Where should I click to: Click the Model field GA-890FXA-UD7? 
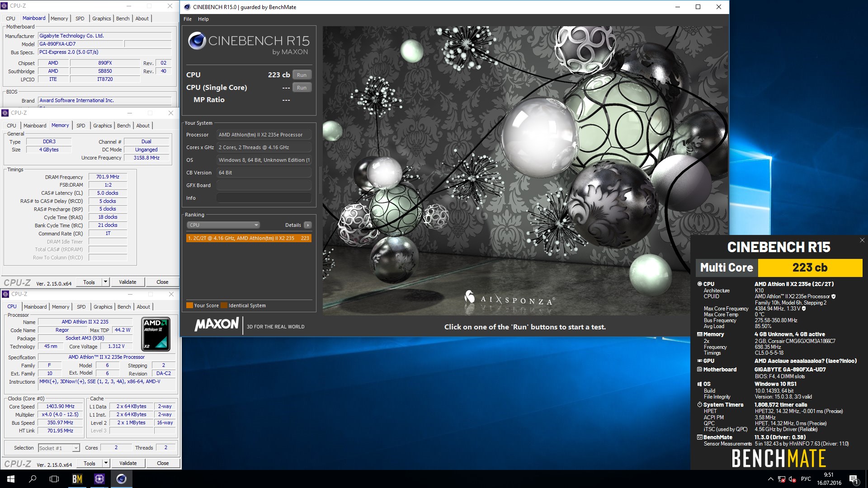pyautogui.click(x=80, y=44)
